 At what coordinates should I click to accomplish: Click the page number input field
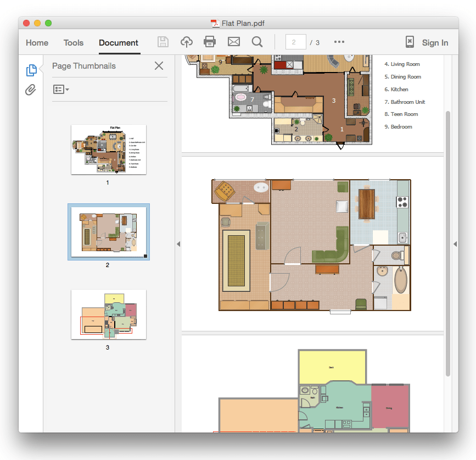(295, 41)
